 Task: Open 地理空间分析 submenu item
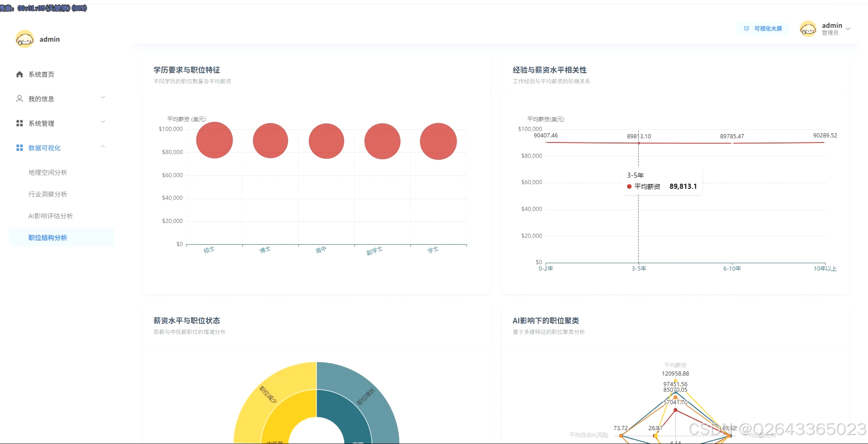pyautogui.click(x=48, y=172)
